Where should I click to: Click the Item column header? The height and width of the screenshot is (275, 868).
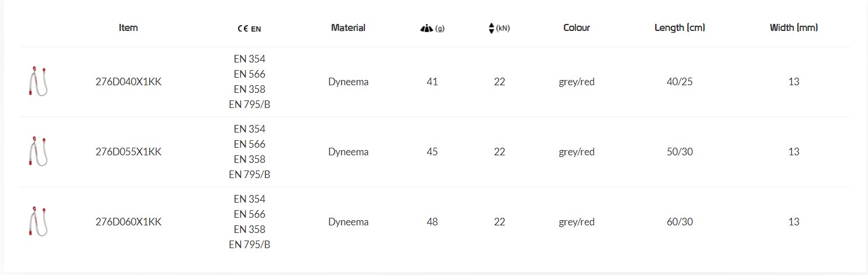128,27
